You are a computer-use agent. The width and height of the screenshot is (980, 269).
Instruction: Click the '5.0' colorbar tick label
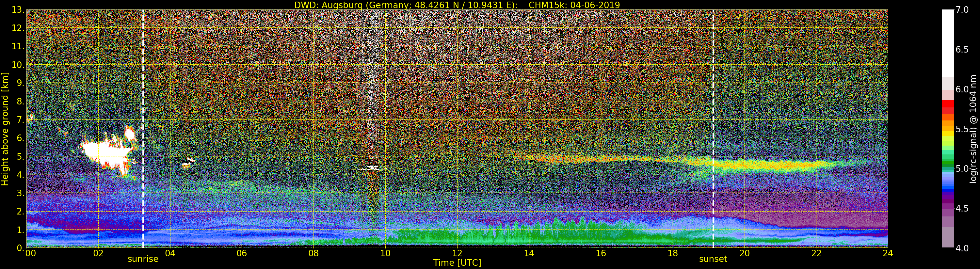click(x=962, y=168)
